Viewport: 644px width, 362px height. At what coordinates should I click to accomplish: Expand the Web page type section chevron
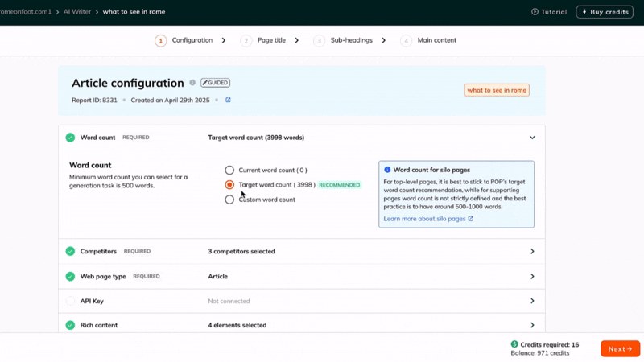[532, 276]
